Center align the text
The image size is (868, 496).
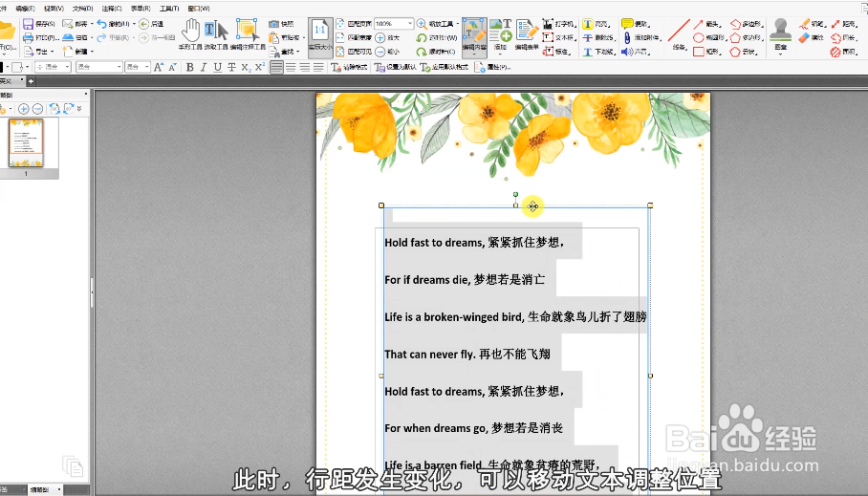pos(291,67)
